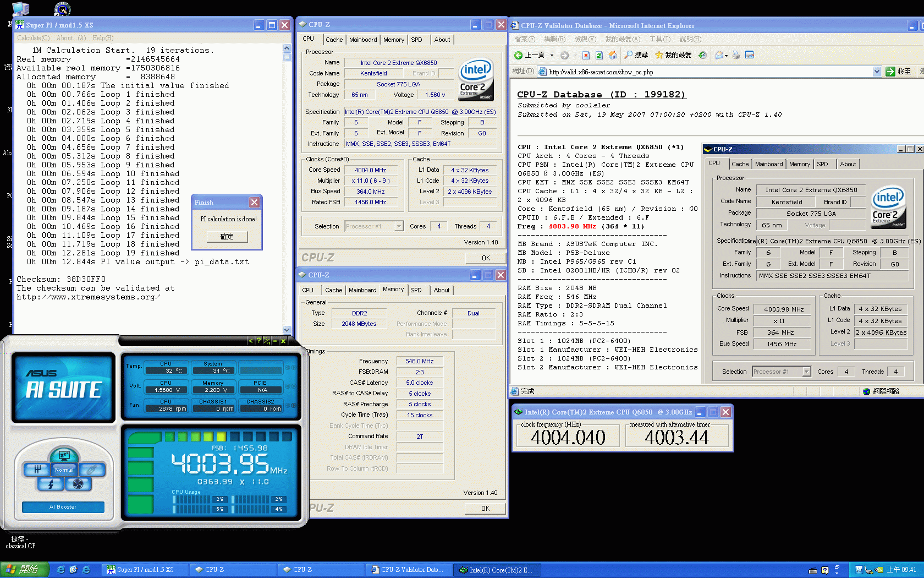The image size is (924, 578).
Task: Click Volt row next arrow in AI Suite
Action: click(x=294, y=386)
